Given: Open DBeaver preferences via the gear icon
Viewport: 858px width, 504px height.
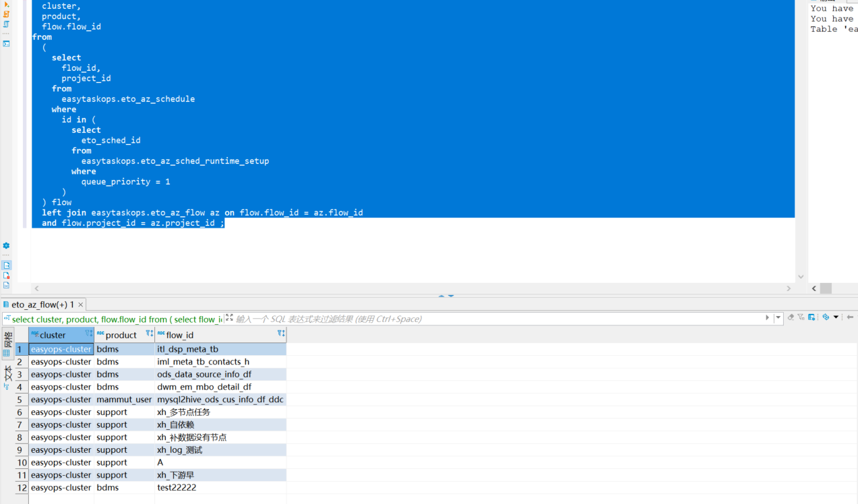Looking at the screenshot, I should 7,245.
